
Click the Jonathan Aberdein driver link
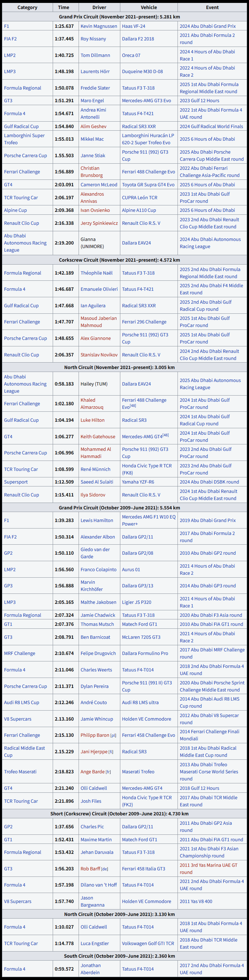point(91,969)
